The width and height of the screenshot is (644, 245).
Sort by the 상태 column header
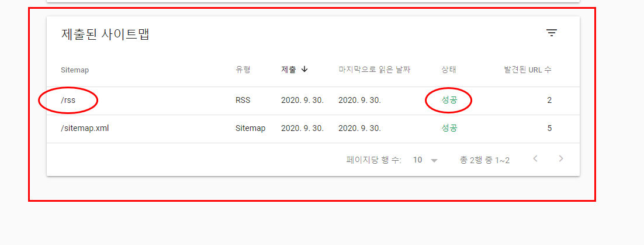pos(448,70)
